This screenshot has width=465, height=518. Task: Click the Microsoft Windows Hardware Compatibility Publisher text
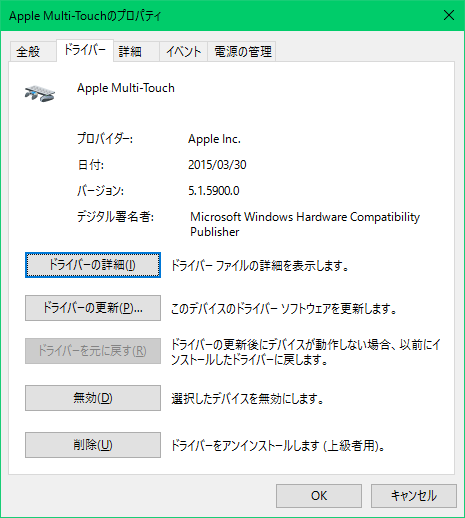click(x=305, y=224)
